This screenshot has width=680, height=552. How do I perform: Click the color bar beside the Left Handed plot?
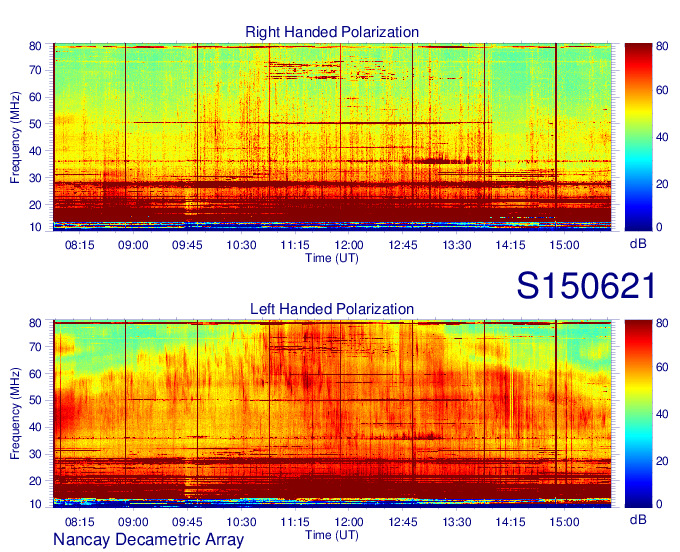point(638,414)
